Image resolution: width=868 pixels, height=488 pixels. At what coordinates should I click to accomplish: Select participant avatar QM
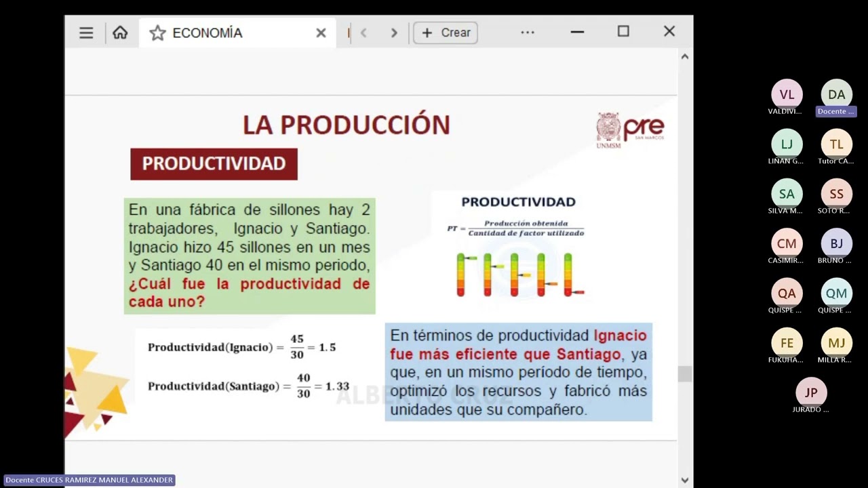tap(837, 293)
